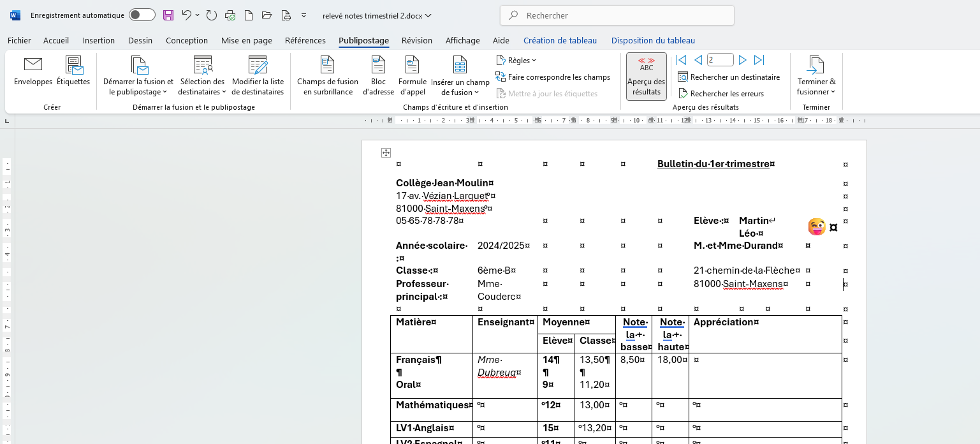Go to the next record arrow
This screenshot has height=444, width=980.
742,60
